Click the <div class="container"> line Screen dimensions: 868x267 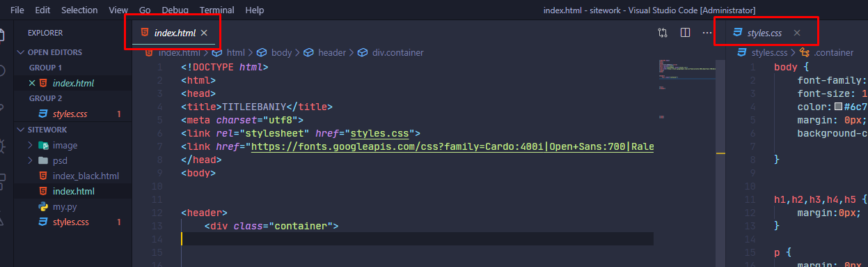click(x=271, y=226)
